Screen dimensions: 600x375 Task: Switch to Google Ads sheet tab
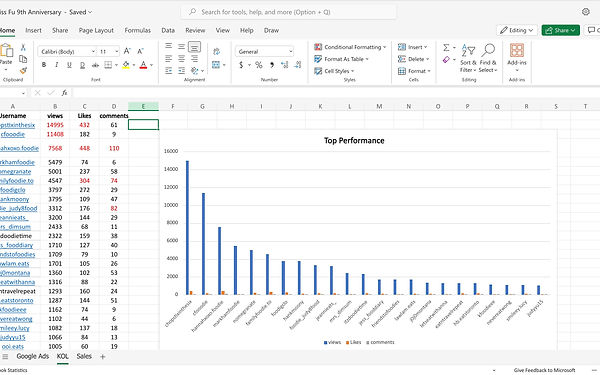click(33, 356)
